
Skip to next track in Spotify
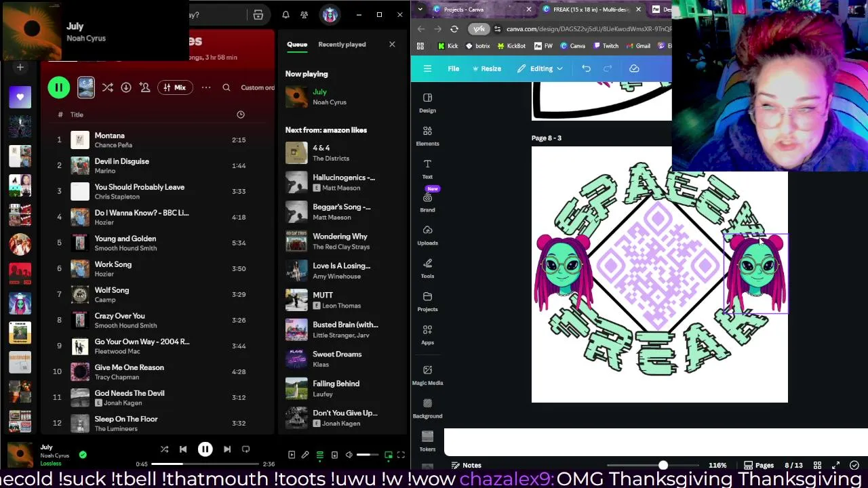(227, 449)
